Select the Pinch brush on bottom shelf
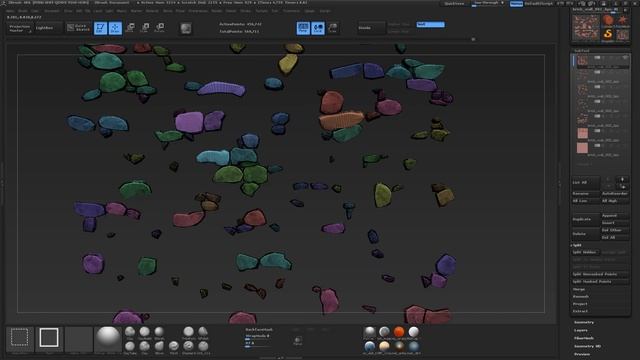The width and height of the screenshot is (640, 360). click(x=173, y=347)
